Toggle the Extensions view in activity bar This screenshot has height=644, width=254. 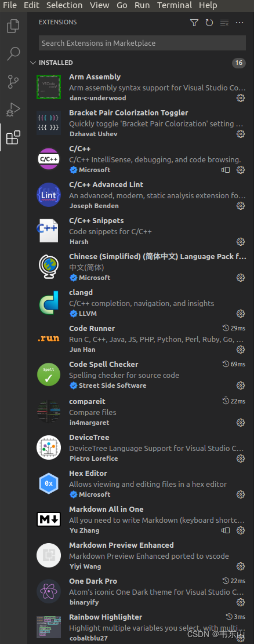(x=13, y=137)
